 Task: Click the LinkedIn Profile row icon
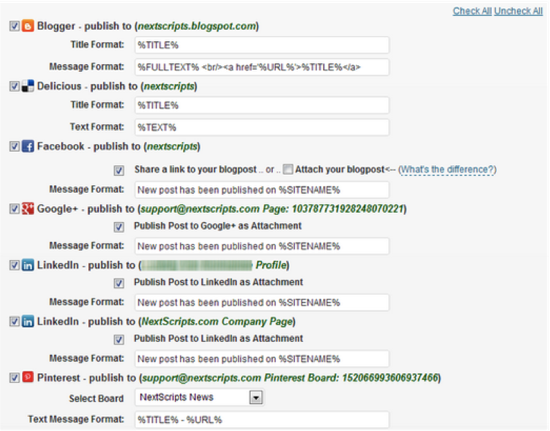coord(28,265)
